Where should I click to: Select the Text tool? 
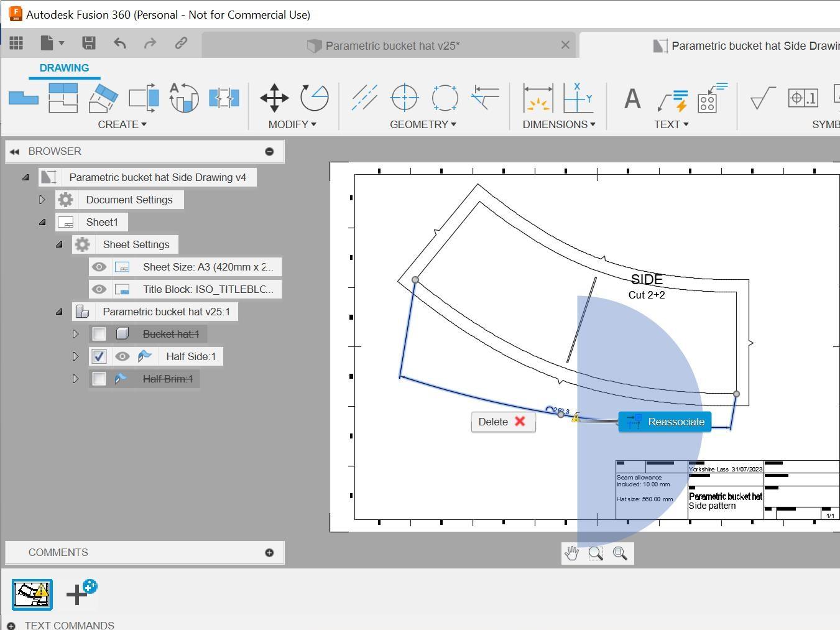point(631,98)
